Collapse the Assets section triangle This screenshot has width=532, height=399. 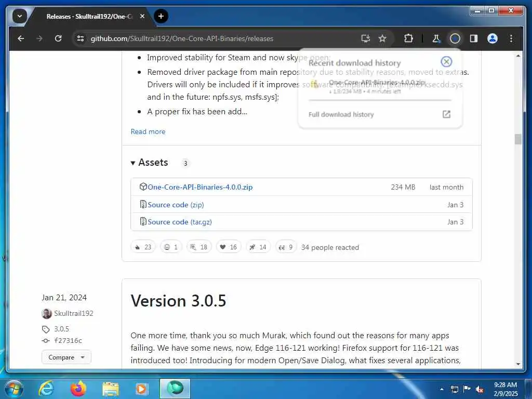click(133, 163)
